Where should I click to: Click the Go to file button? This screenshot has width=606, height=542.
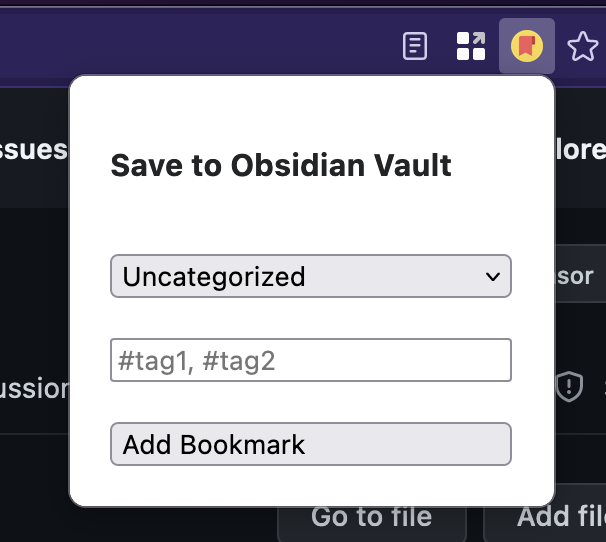point(371,520)
